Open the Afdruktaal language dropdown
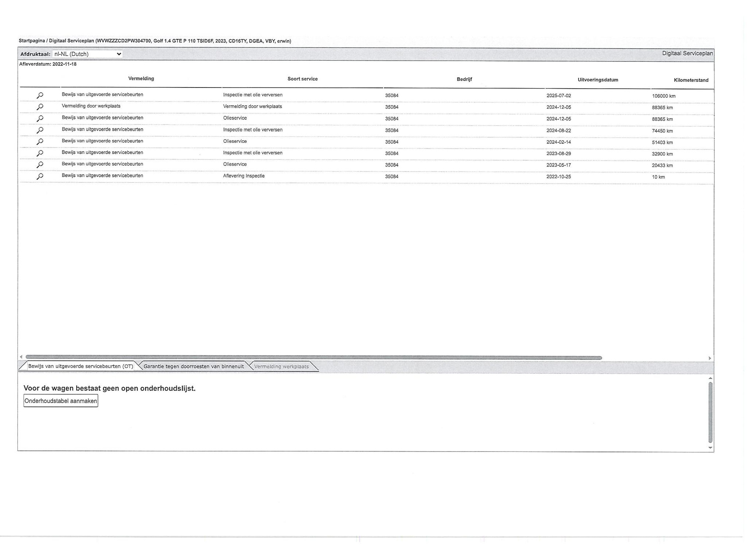The height and width of the screenshot is (560, 747). tap(88, 54)
